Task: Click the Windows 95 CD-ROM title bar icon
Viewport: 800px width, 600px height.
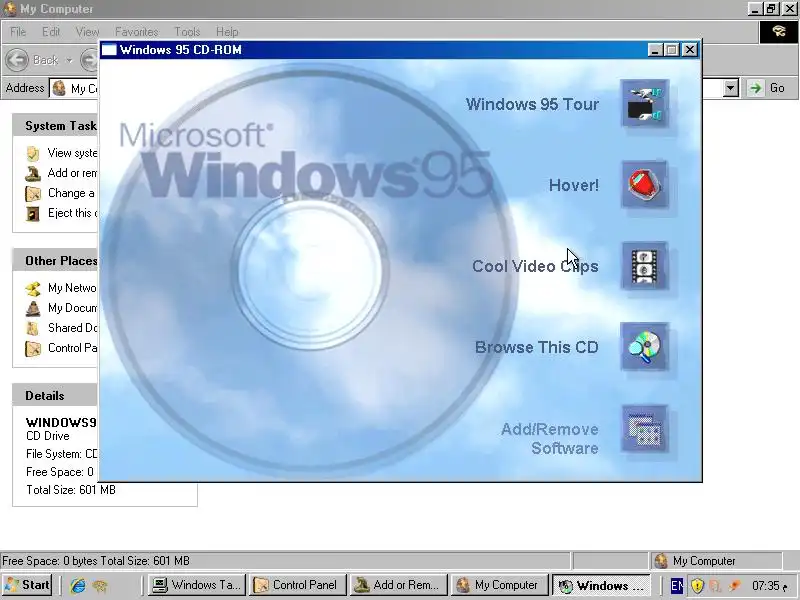Action: pyautogui.click(x=109, y=49)
